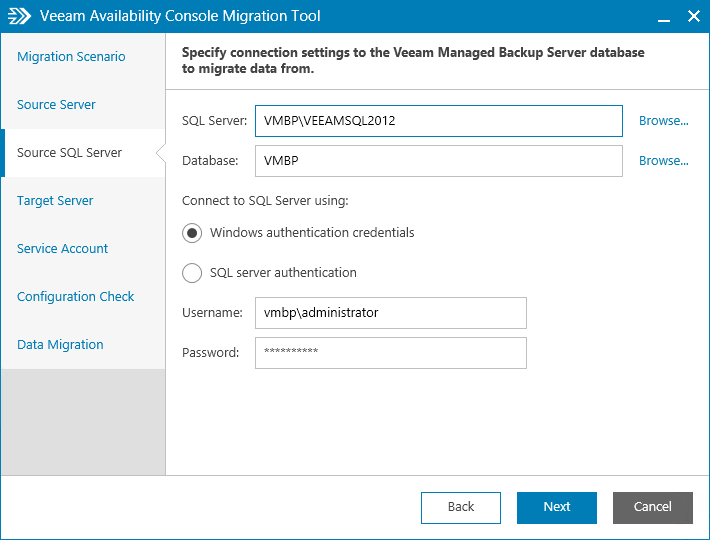This screenshot has width=710, height=540.
Task: Switch to the Service Account step
Action: (62, 249)
